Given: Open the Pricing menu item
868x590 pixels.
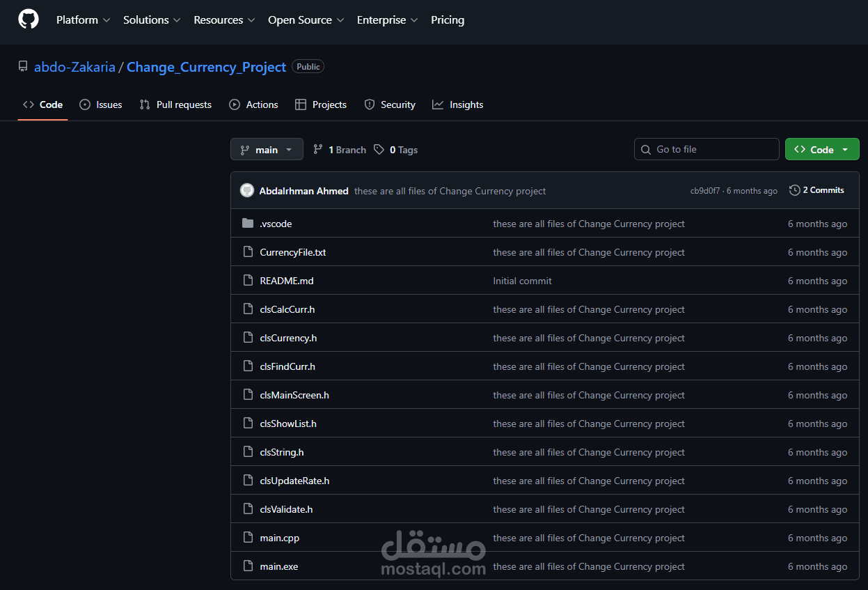Looking at the screenshot, I should pyautogui.click(x=448, y=20).
